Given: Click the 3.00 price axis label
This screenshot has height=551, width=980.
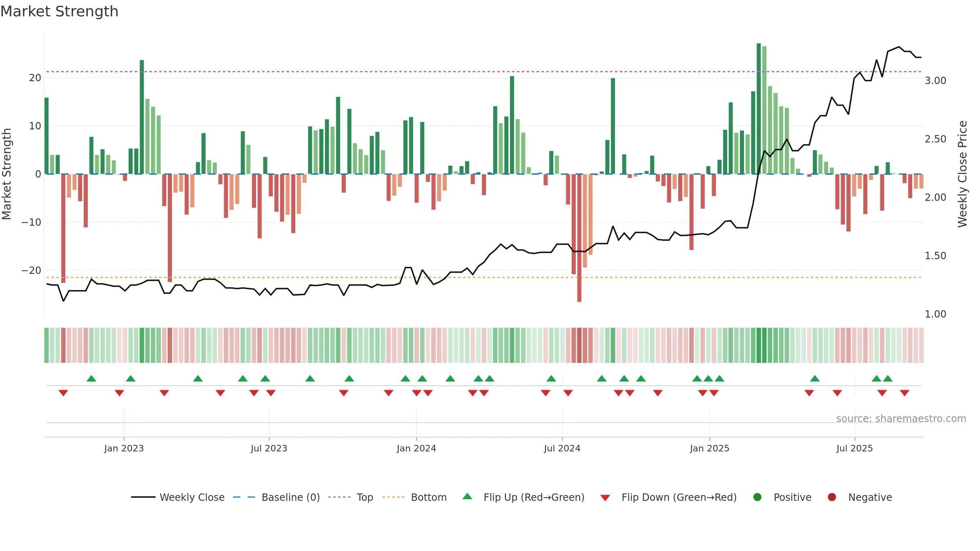Looking at the screenshot, I should [x=935, y=81].
